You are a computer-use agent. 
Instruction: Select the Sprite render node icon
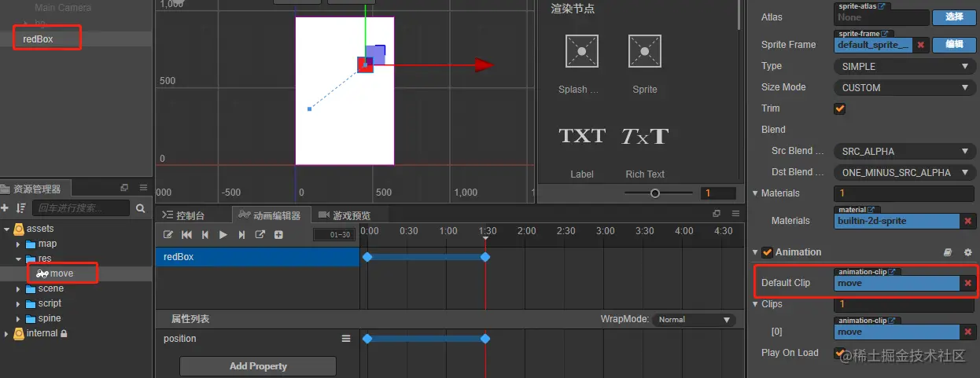[x=644, y=51]
